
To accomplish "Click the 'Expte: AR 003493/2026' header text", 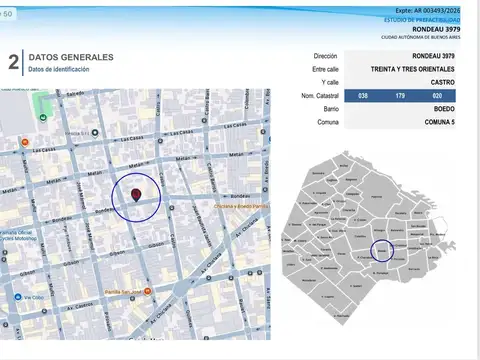I will [428, 11].
